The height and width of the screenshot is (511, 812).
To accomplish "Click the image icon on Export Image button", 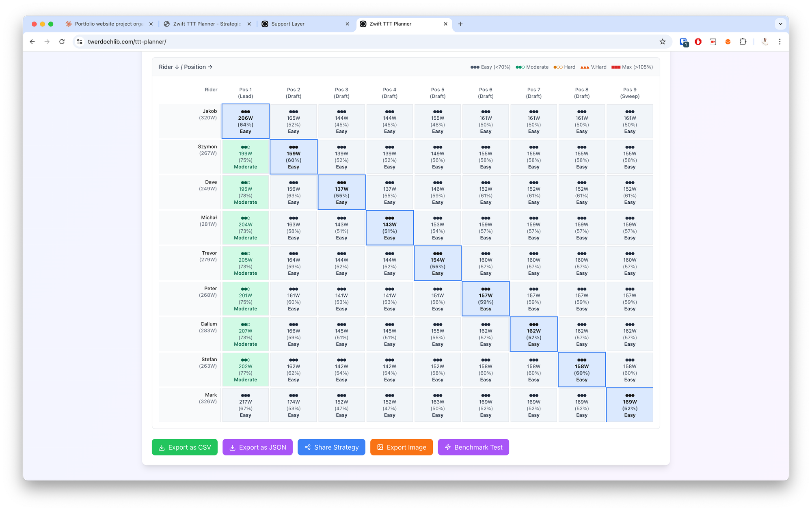I will pyautogui.click(x=380, y=447).
